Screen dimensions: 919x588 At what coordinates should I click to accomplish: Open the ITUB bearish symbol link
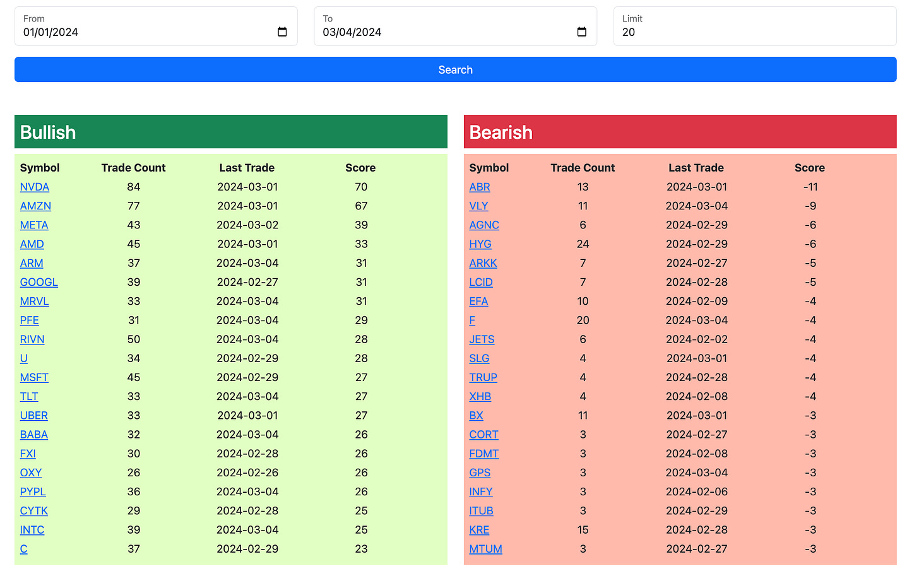[x=482, y=510]
